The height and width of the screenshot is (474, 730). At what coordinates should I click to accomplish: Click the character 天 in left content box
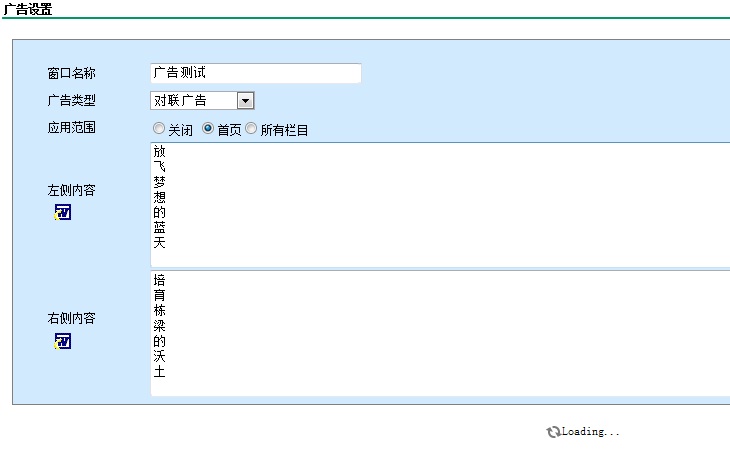click(x=160, y=243)
